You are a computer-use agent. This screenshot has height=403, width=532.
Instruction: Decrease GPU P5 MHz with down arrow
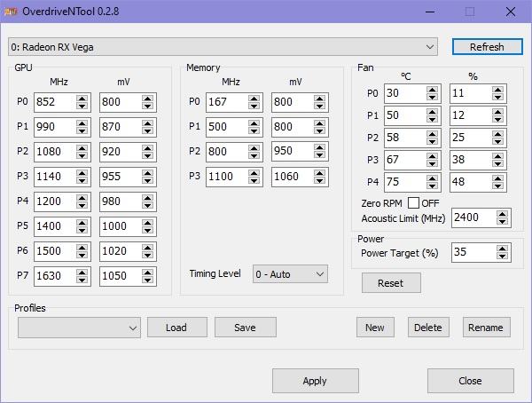(82, 230)
